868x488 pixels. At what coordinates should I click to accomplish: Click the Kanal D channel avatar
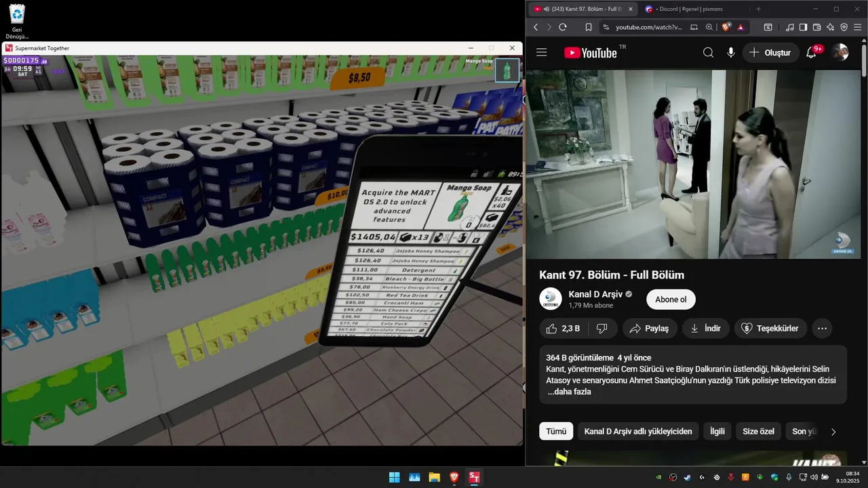[x=551, y=300]
